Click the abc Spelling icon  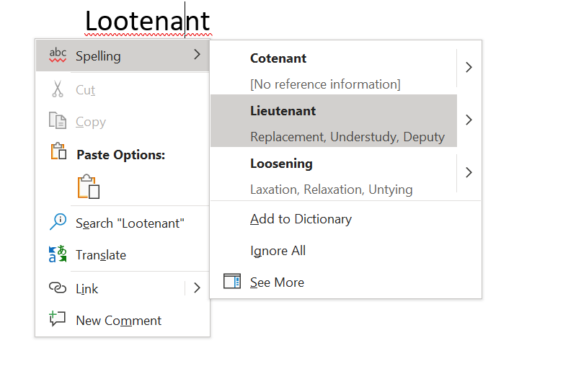pos(58,55)
